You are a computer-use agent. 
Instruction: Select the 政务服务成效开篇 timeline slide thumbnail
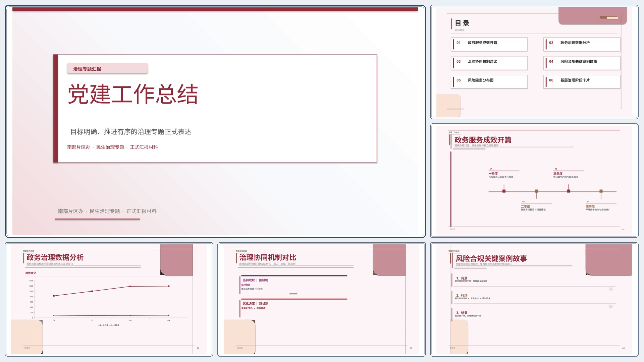point(534,181)
